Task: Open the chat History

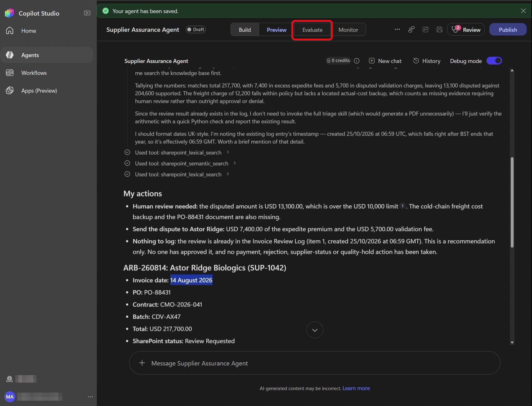Action: tap(426, 61)
